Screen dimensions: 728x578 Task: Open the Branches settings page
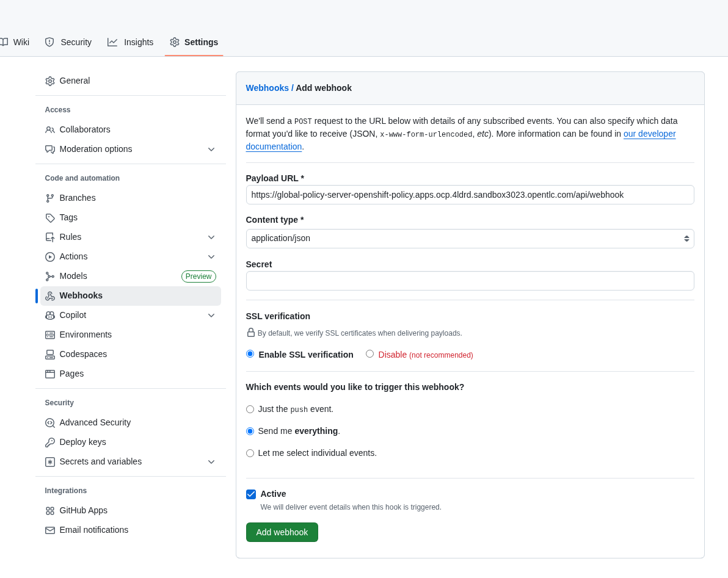131,198
